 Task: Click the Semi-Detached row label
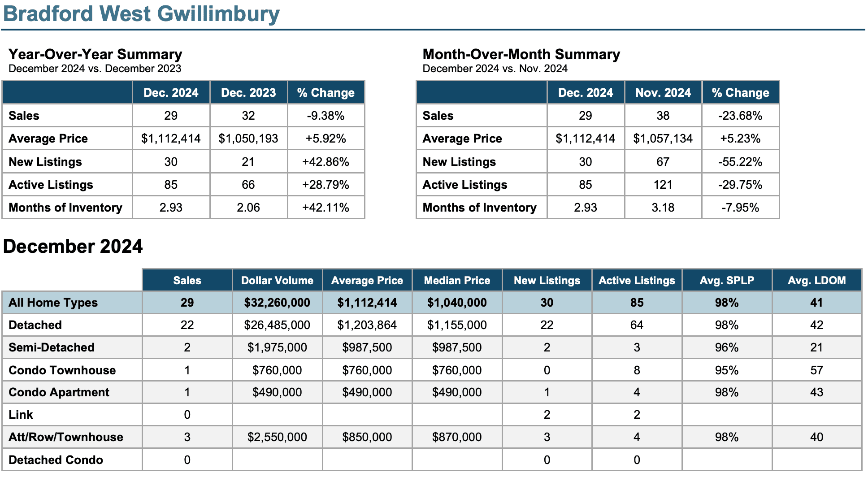pyautogui.click(x=52, y=347)
